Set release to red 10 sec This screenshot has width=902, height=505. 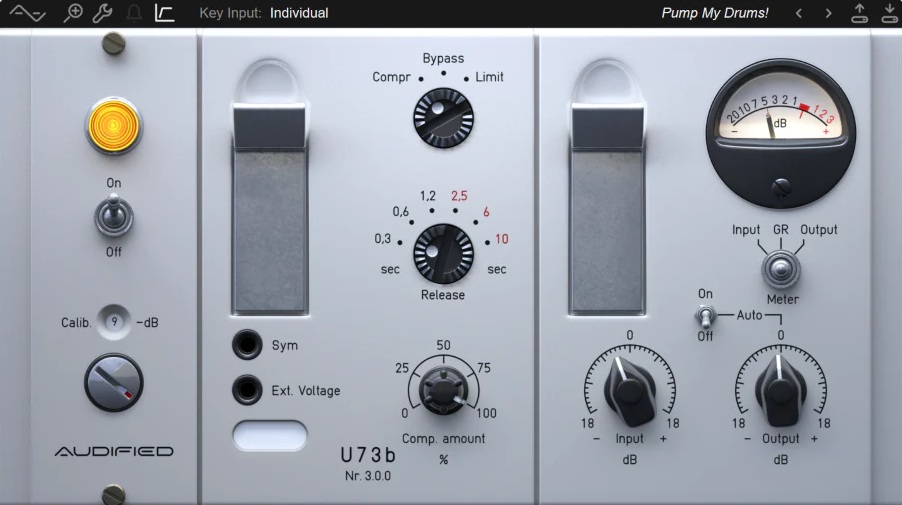501,239
